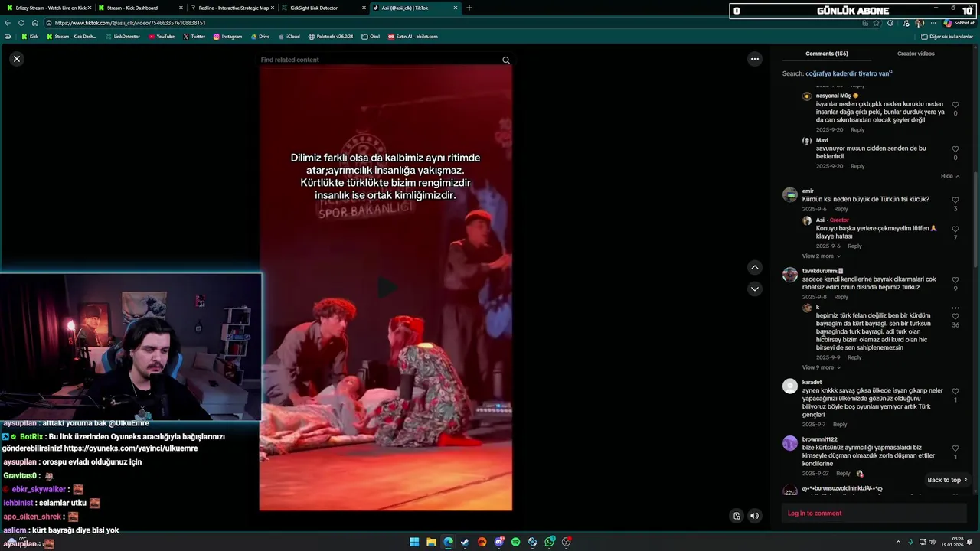Open omir's profile avatar
980x551 pixels.
tap(789, 194)
